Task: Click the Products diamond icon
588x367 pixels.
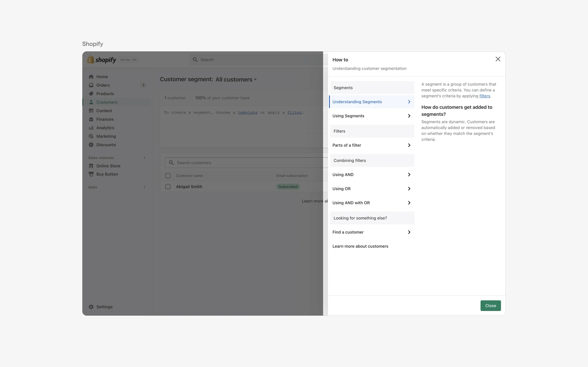Action: pos(91,93)
